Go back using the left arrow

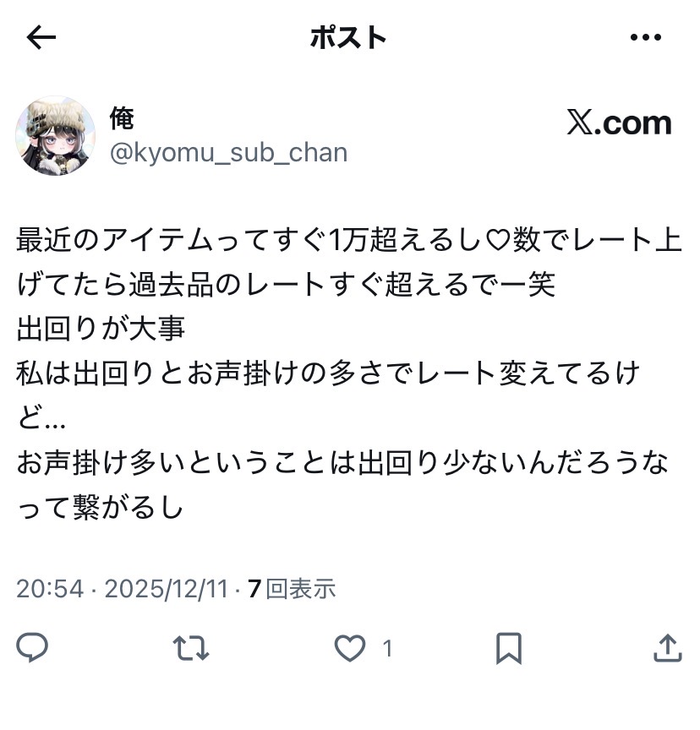coord(41,37)
